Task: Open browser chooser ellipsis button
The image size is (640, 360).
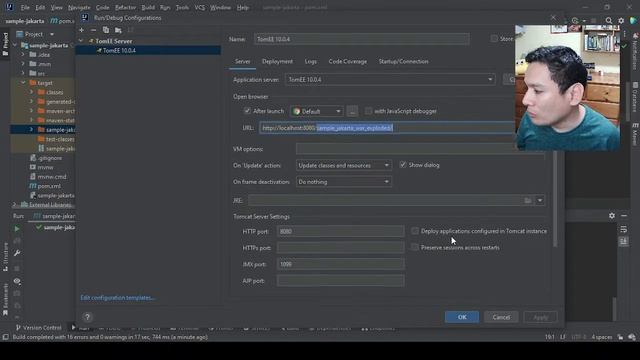Action: click(352, 111)
